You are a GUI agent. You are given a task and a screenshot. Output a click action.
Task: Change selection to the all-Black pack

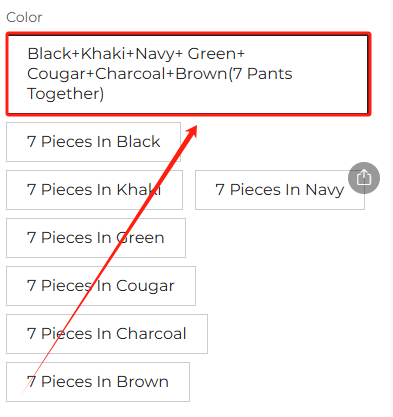pos(93,142)
